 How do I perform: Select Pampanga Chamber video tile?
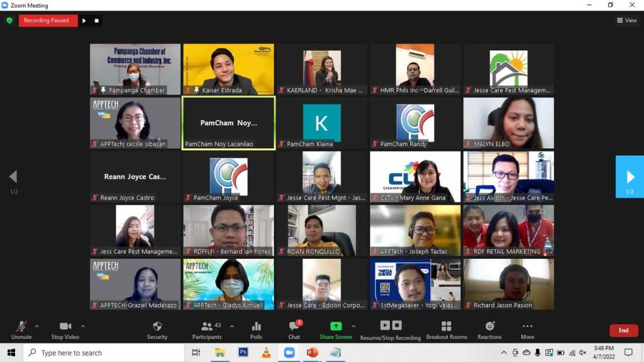135,69
